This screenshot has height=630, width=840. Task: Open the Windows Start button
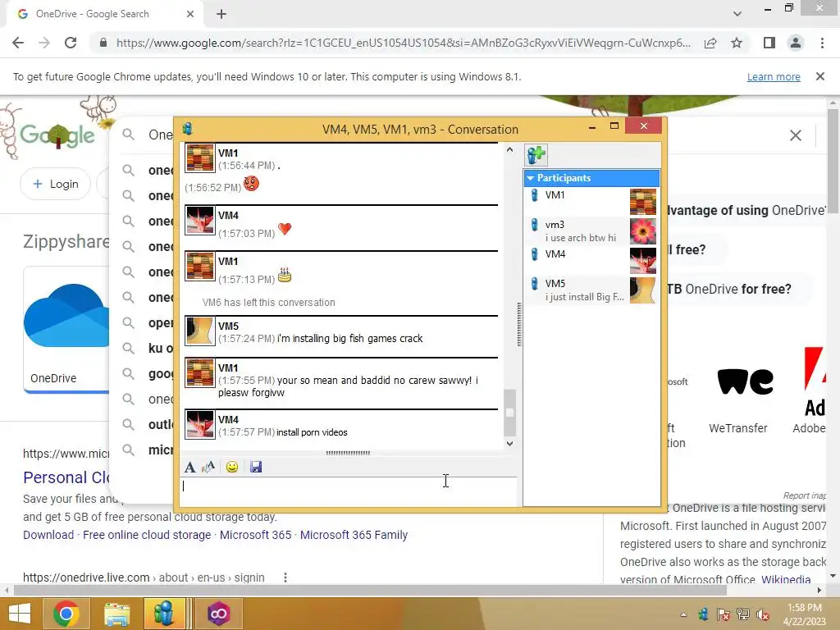click(x=20, y=614)
